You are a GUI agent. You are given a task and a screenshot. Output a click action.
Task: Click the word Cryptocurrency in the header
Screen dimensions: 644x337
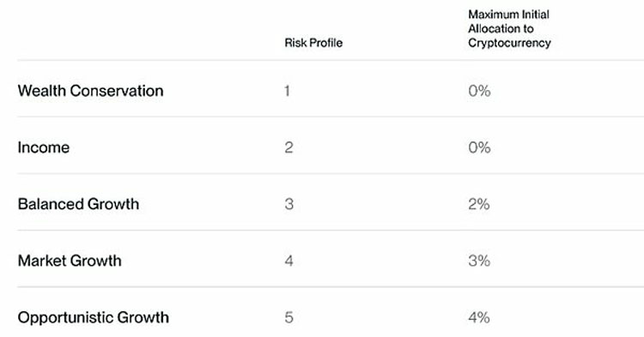pyautogui.click(x=509, y=43)
